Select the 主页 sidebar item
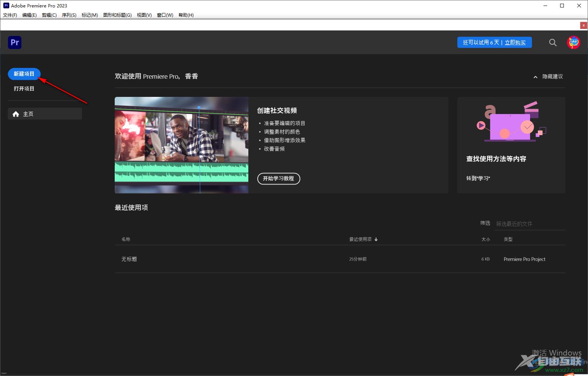588x376 pixels. coord(45,114)
